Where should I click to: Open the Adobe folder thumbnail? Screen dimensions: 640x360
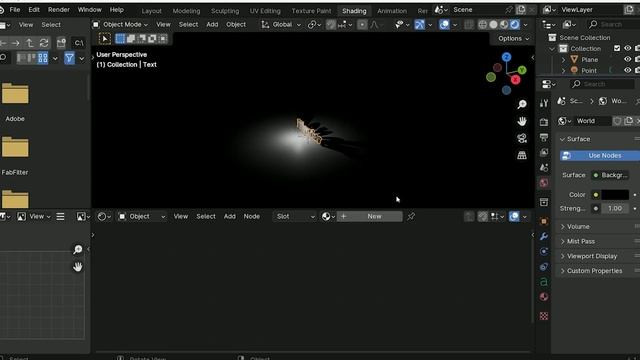pos(15,94)
